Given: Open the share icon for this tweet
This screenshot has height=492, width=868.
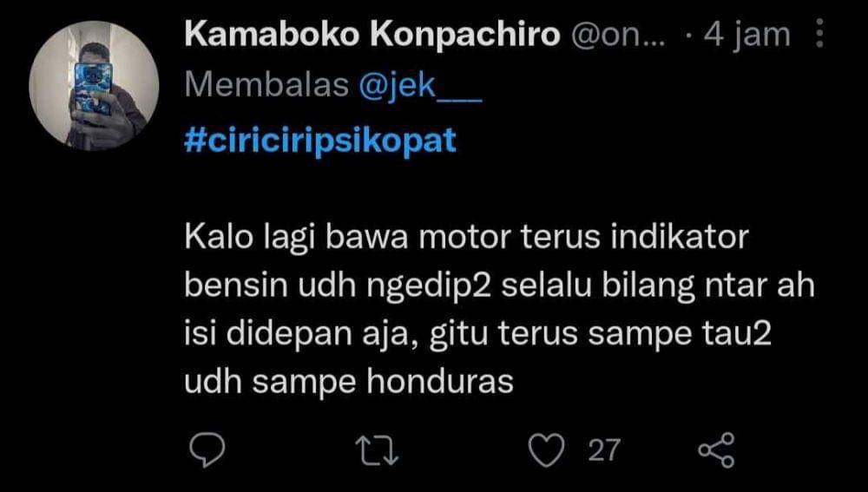Looking at the screenshot, I should (716, 450).
